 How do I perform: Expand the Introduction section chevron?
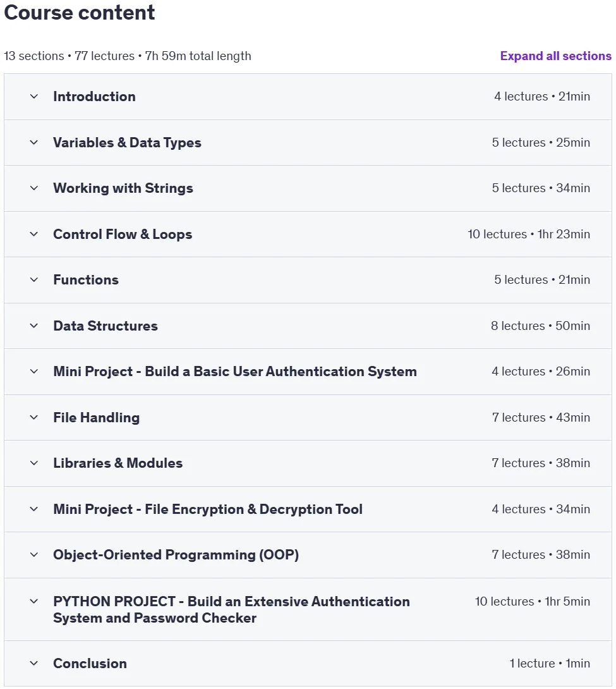point(34,97)
